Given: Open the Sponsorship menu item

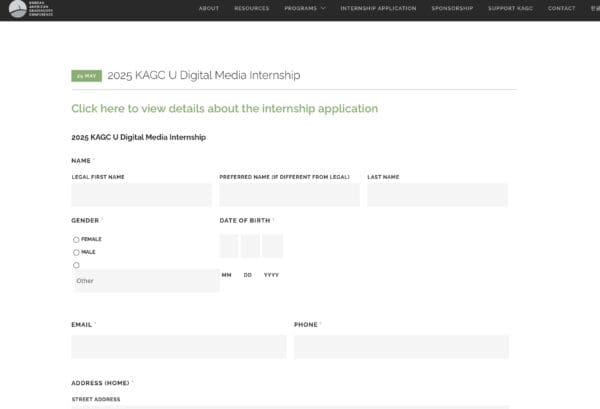Looking at the screenshot, I should 452,8.
